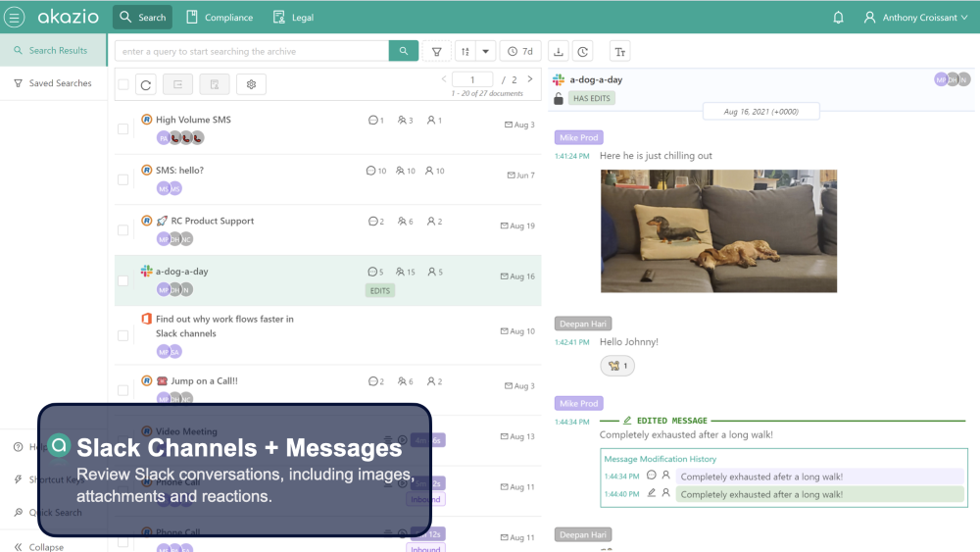Check the a-dog-a-day row checkbox
980x552 pixels.
click(123, 280)
